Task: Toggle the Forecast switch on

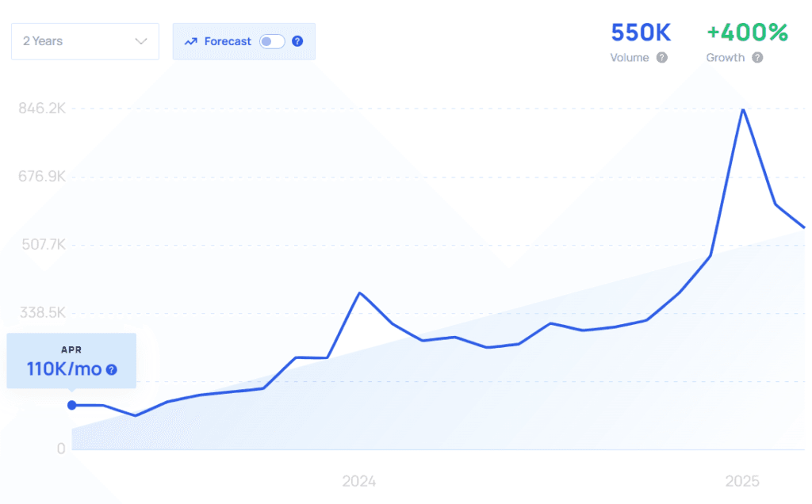Action: (x=272, y=41)
